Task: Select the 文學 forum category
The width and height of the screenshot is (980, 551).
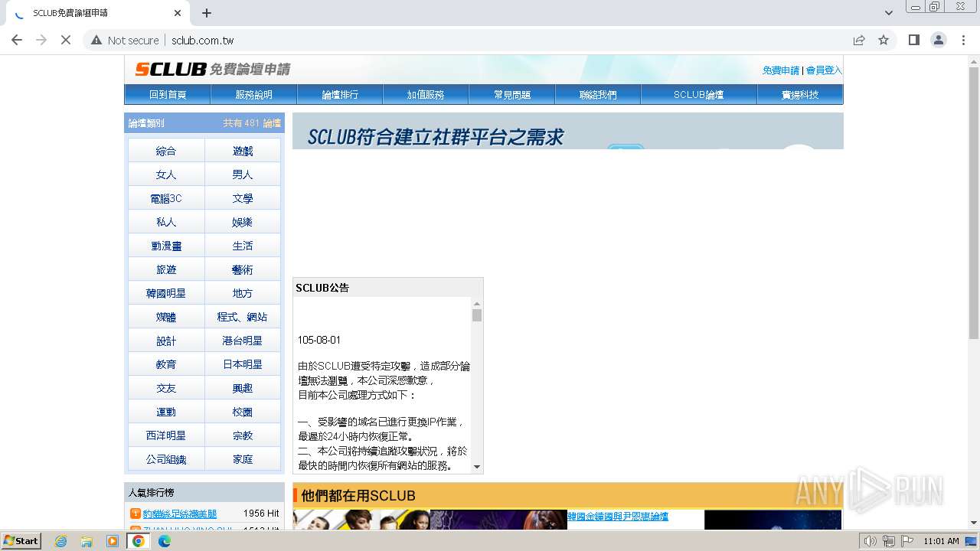Action: pos(243,199)
